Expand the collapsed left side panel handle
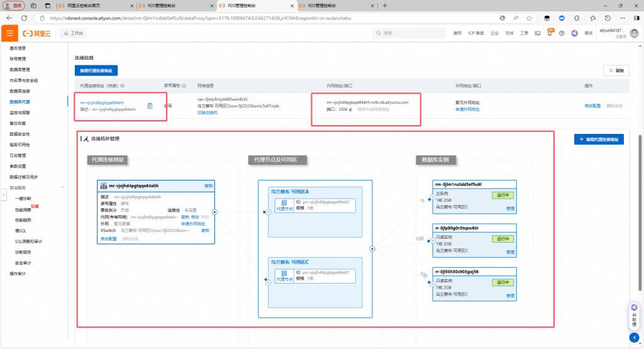 pos(3,194)
